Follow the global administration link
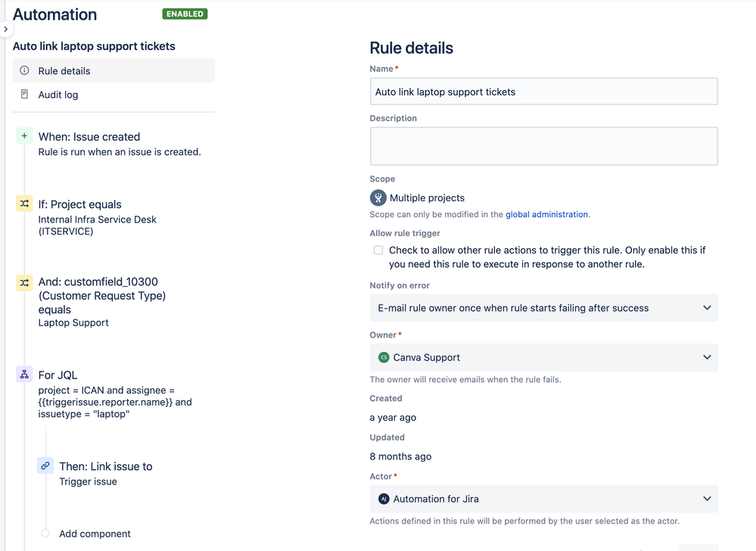 546,214
